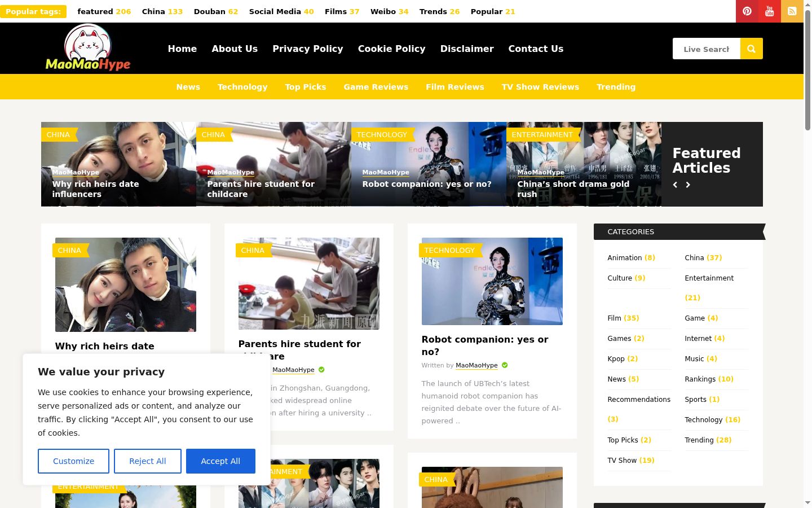Show previous featured articles arrow
812x508 pixels.
pyautogui.click(x=675, y=185)
